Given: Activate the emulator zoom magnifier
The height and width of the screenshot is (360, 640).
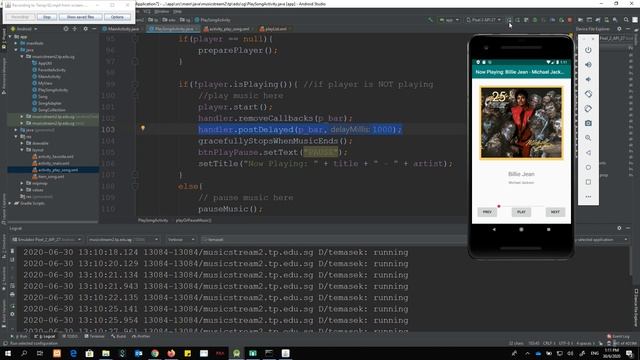Looking at the screenshot, I should point(588,138).
